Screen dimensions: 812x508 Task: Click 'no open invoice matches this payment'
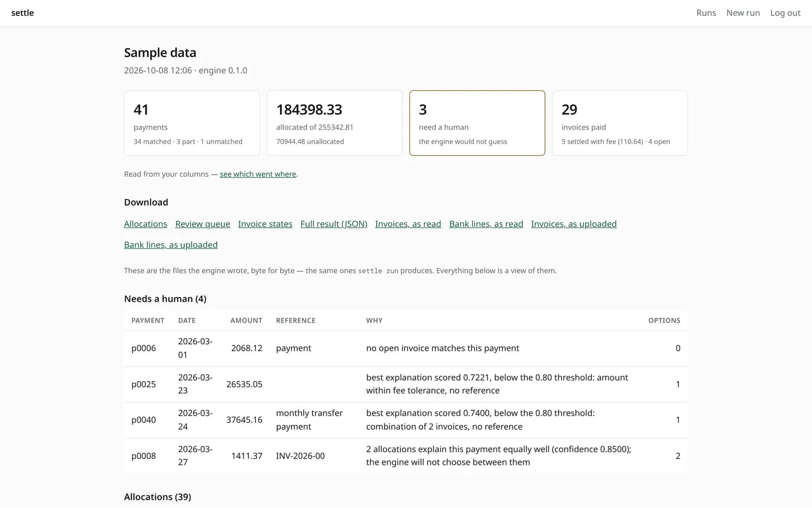(443, 348)
